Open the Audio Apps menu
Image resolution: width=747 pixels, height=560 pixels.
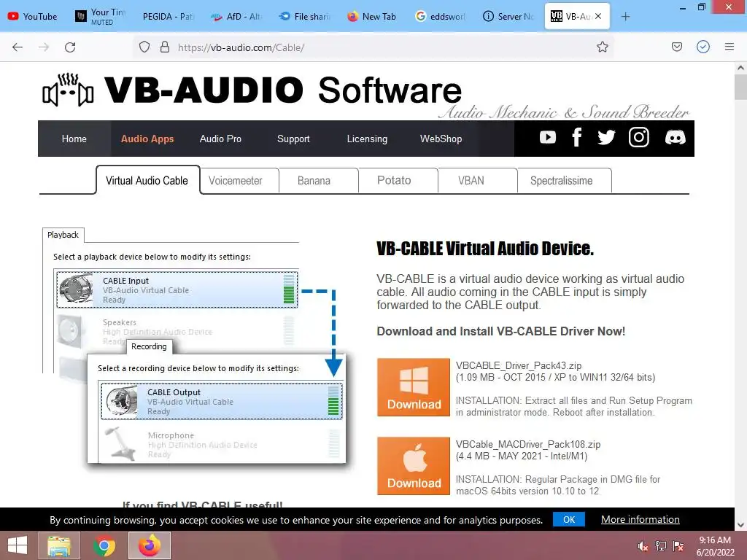[x=147, y=139]
